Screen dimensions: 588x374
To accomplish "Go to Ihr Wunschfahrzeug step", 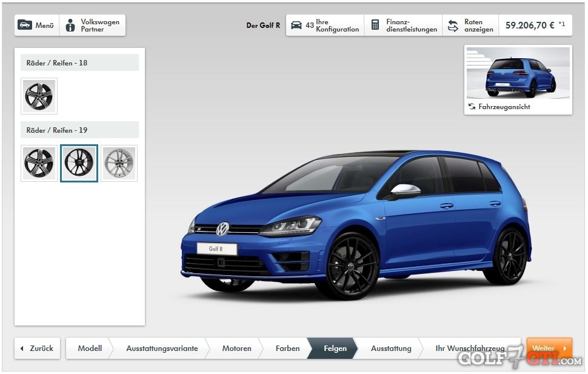I will click(x=470, y=349).
